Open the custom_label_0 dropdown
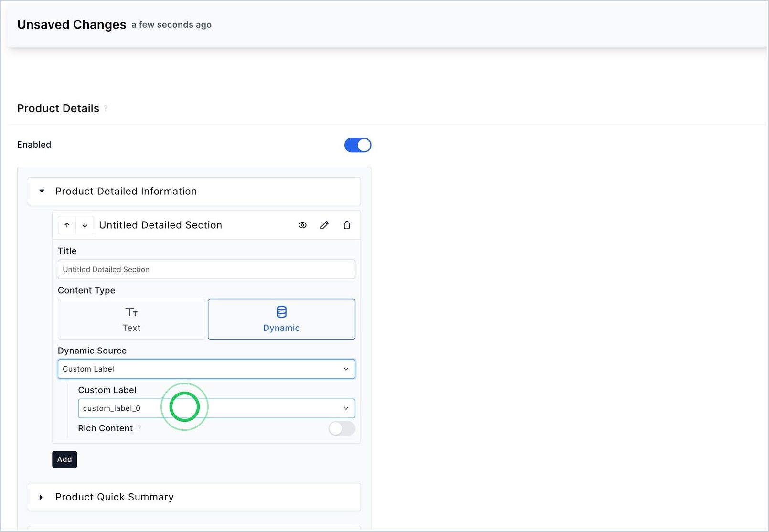 click(216, 408)
